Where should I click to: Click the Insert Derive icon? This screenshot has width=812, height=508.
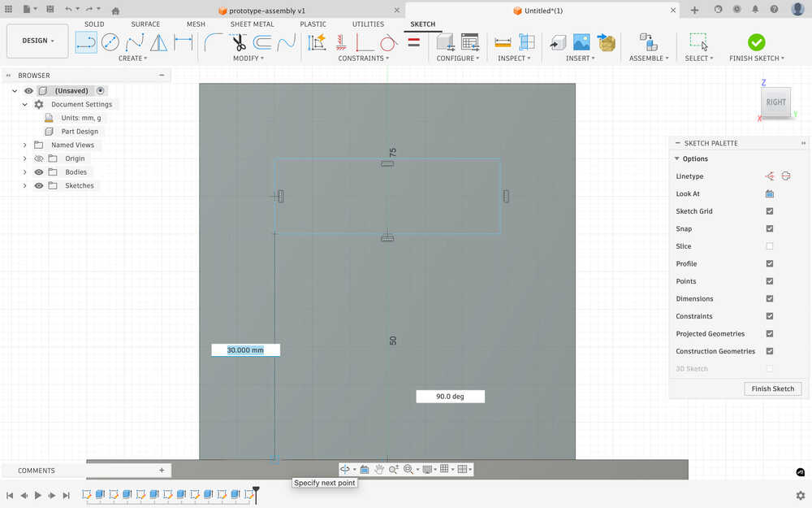(558, 42)
